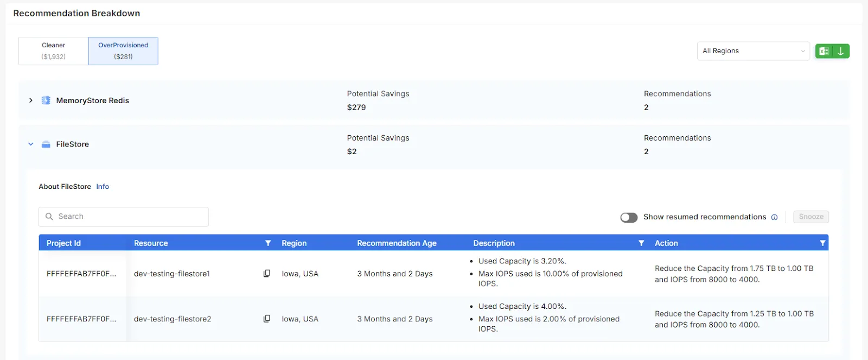Expand the MemoryStore Redis row
Viewport: 868px width, 360px height.
coord(31,100)
